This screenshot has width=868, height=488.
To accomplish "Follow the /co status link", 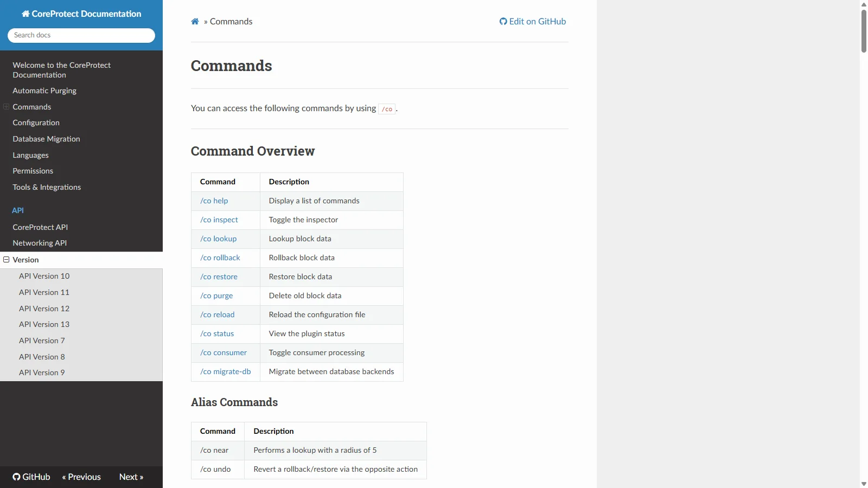I will [x=217, y=333].
